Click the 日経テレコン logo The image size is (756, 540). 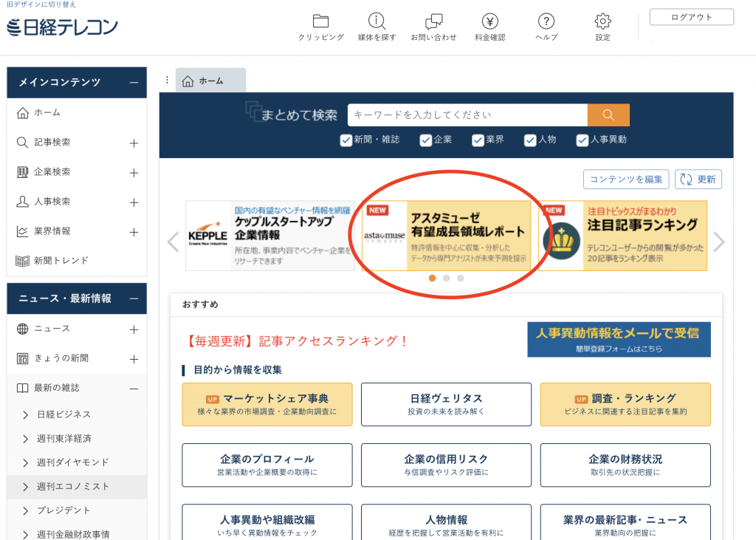tap(63, 27)
